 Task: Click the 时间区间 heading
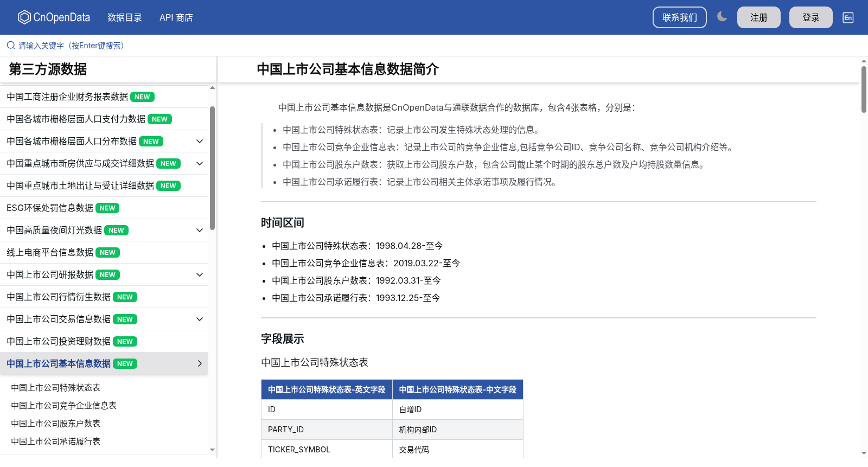point(283,222)
